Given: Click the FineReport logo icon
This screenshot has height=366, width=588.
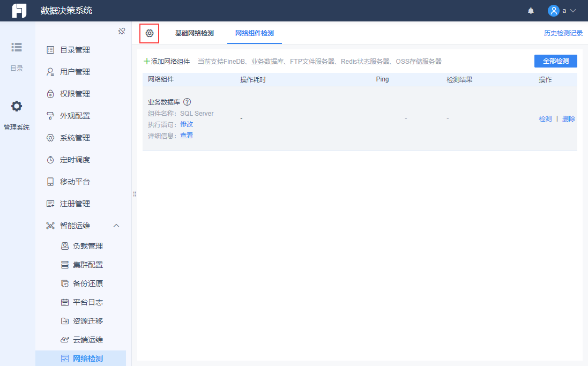Looking at the screenshot, I should click(19, 11).
